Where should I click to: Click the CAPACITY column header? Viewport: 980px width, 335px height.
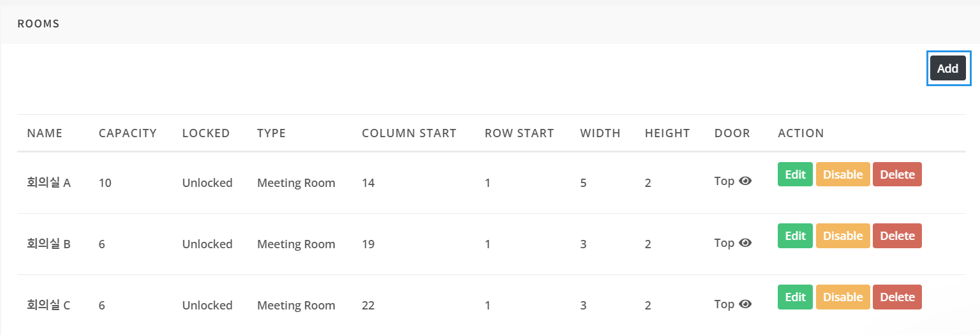coord(128,133)
